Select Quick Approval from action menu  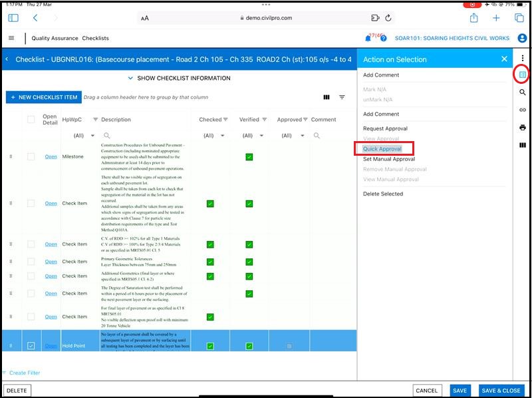(x=382, y=149)
